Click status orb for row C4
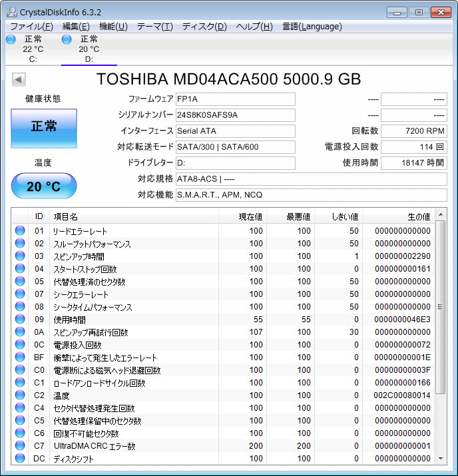Screen dimensions: 458x476 point(20,407)
